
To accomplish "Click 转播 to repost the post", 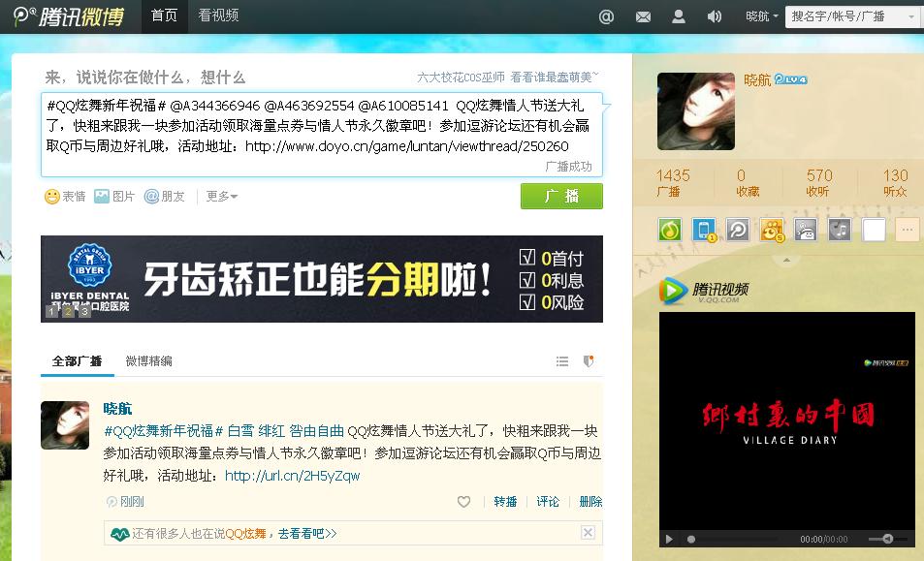I will (x=505, y=502).
